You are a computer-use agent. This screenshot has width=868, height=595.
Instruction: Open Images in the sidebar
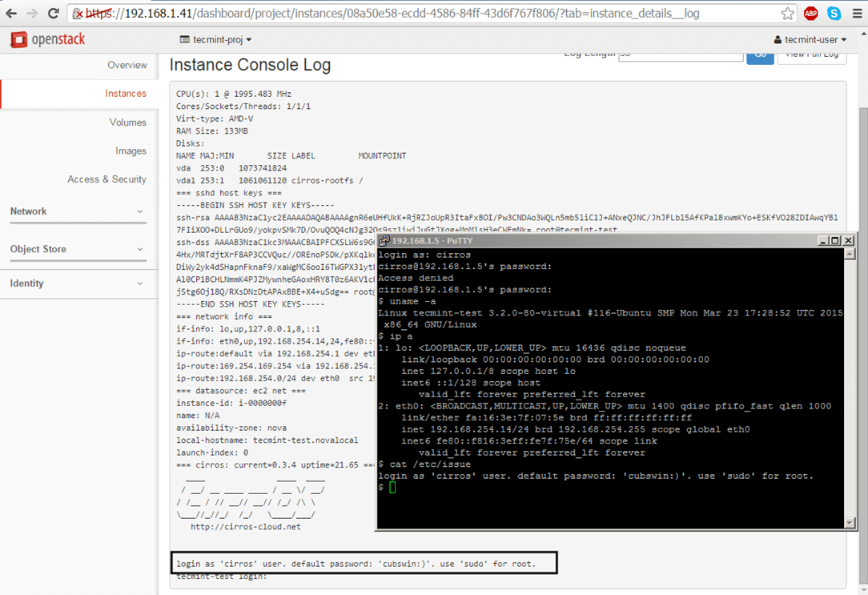pos(131,151)
